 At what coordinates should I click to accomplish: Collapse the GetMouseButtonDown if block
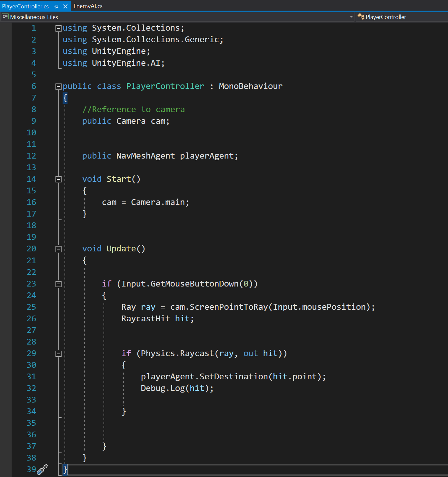pyautogui.click(x=58, y=284)
